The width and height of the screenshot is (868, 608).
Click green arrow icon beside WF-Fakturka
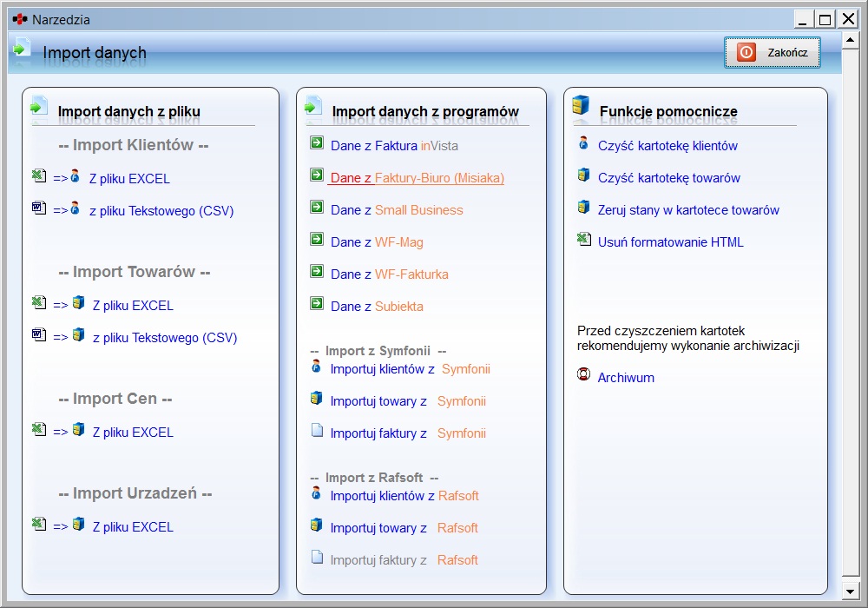tap(317, 271)
